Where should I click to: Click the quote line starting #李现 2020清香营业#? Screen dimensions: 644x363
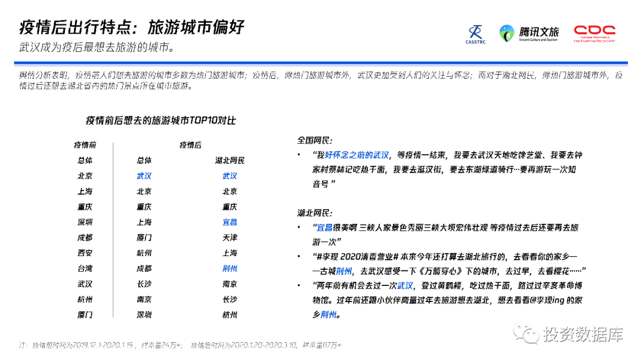click(x=445, y=257)
